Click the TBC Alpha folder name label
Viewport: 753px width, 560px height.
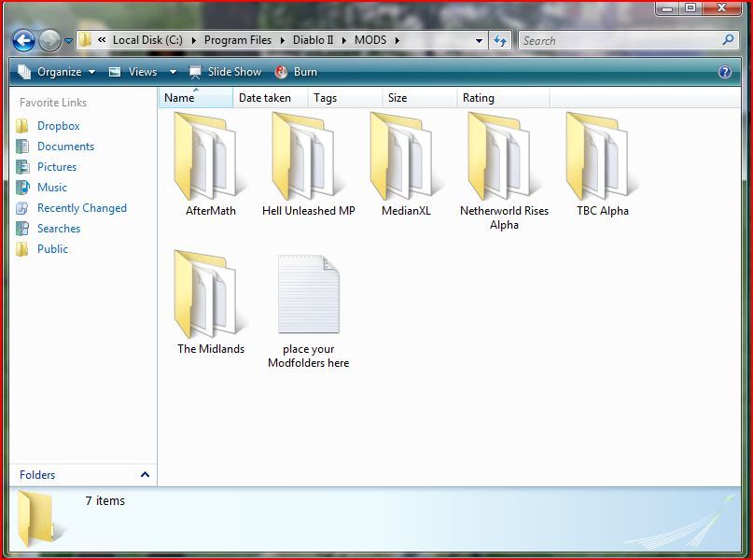pos(603,211)
